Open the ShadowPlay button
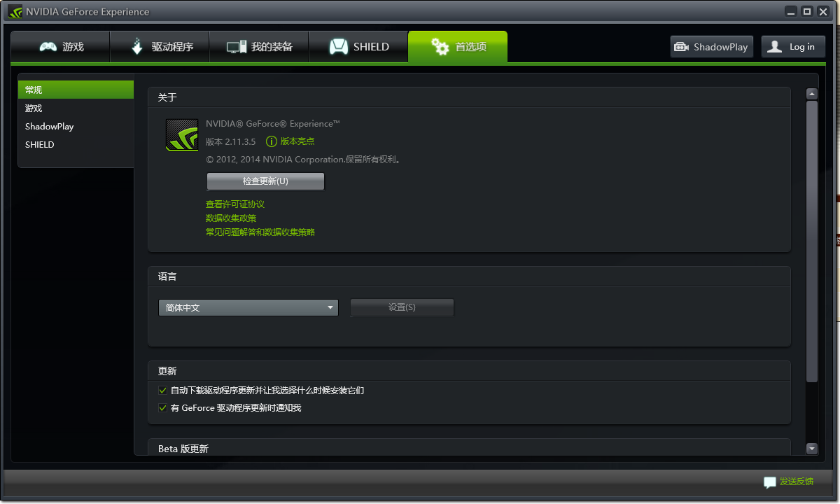 coord(712,47)
